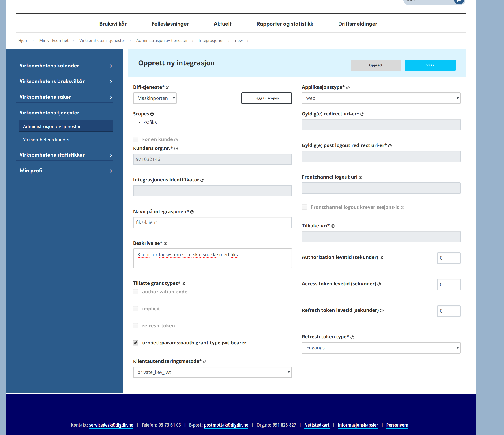
Task: Click the Refresh token levetid number field
Action: pyautogui.click(x=449, y=311)
